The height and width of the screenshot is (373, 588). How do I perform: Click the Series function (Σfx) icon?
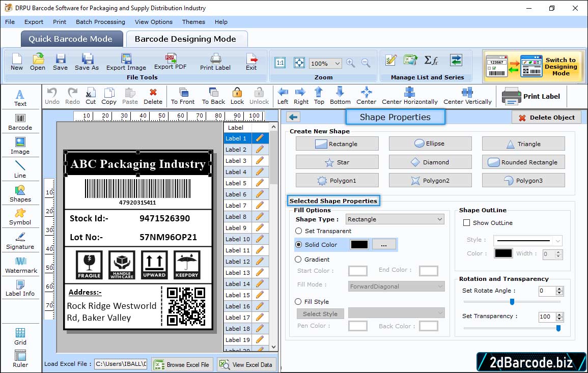(x=431, y=60)
